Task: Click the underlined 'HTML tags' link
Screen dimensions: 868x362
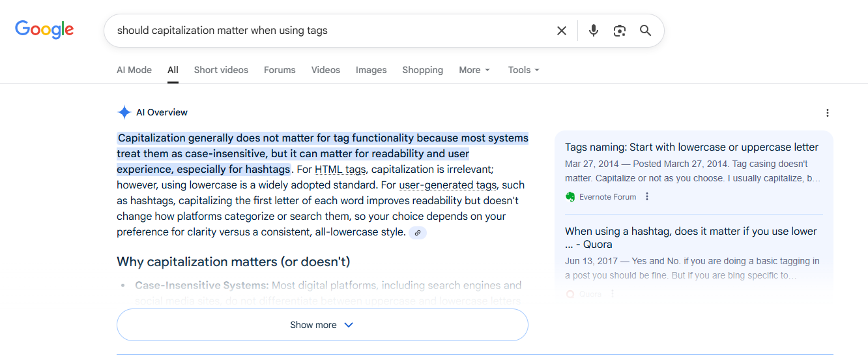Action: click(x=340, y=170)
